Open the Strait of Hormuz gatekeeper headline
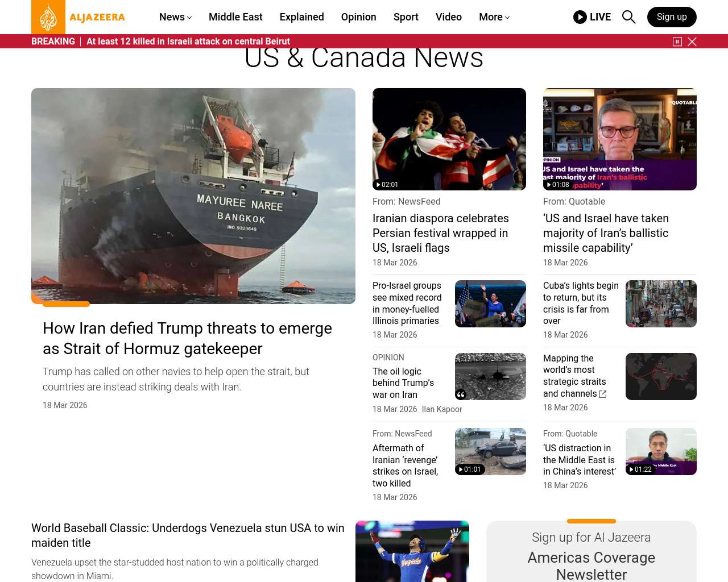Viewport: 728px width, 582px height. tap(187, 338)
